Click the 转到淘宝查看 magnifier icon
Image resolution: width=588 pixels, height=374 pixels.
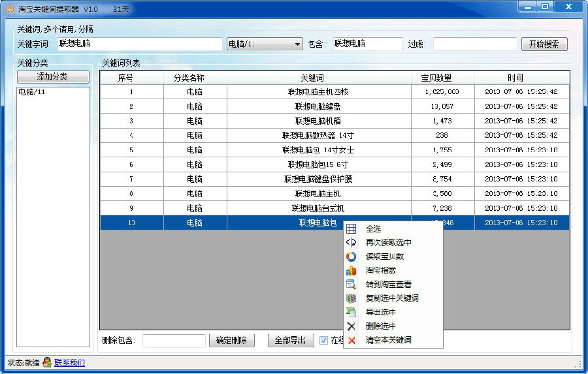tap(351, 285)
